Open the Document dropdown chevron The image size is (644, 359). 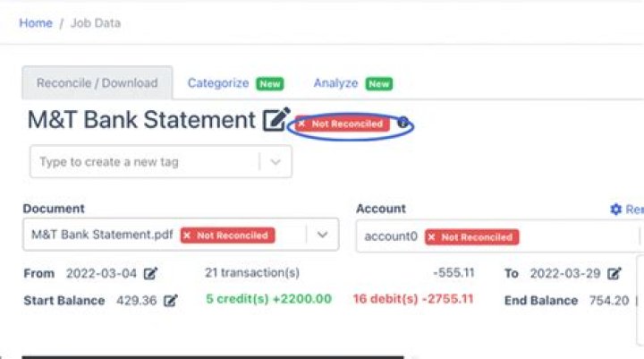coord(322,235)
